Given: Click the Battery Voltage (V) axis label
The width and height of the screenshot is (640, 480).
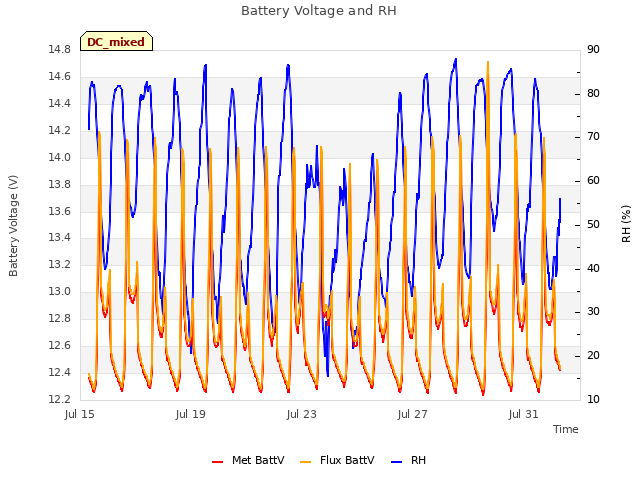Looking at the screenshot, I should (13, 226).
